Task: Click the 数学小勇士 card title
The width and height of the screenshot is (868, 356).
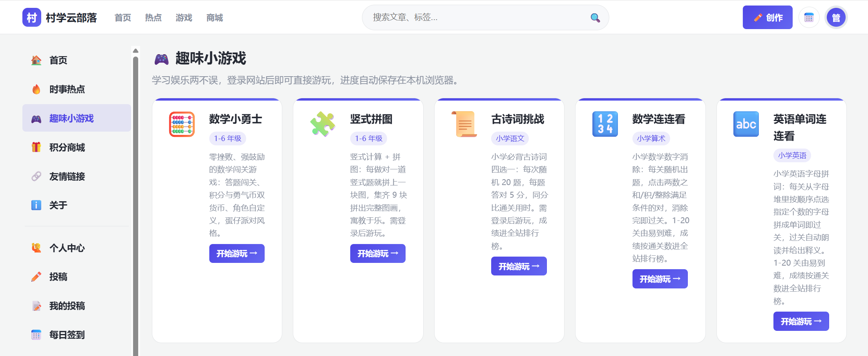Action: pyautogui.click(x=236, y=119)
